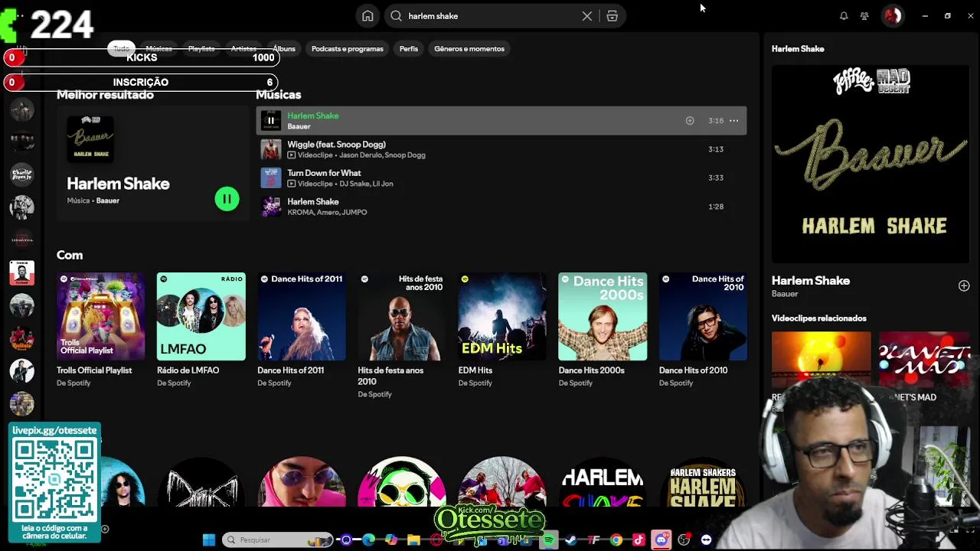Open Harlem Shake best result cover art
980x551 pixels.
coord(90,139)
